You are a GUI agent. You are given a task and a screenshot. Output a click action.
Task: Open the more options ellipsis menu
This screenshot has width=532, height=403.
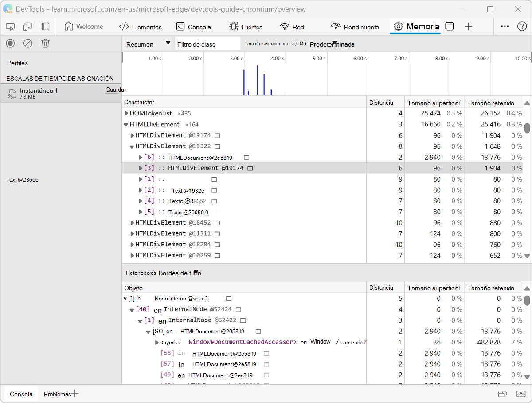coord(505,27)
